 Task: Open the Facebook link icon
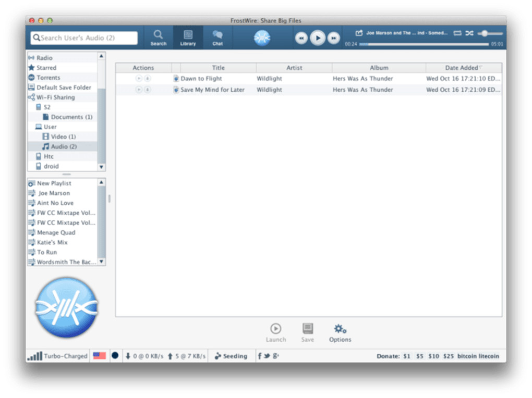point(260,356)
